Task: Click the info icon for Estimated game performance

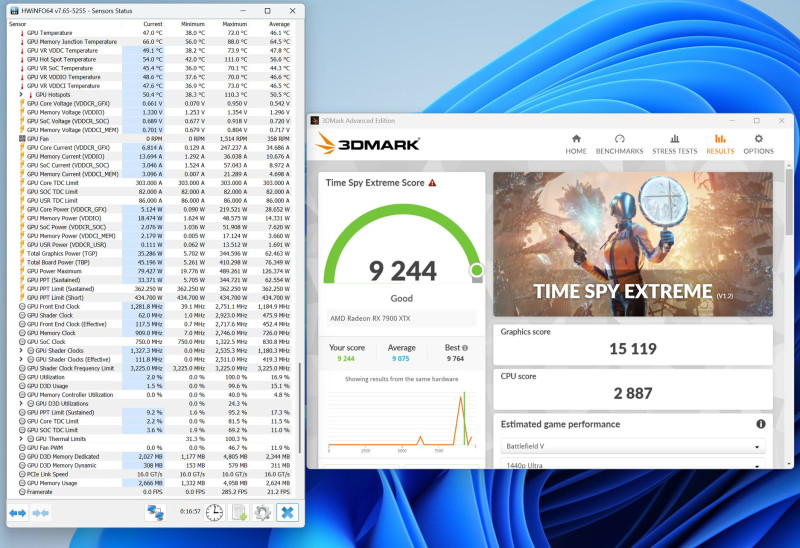Action: click(761, 424)
